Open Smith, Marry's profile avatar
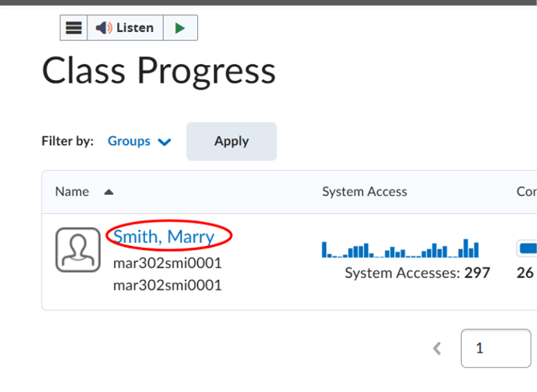 click(78, 250)
